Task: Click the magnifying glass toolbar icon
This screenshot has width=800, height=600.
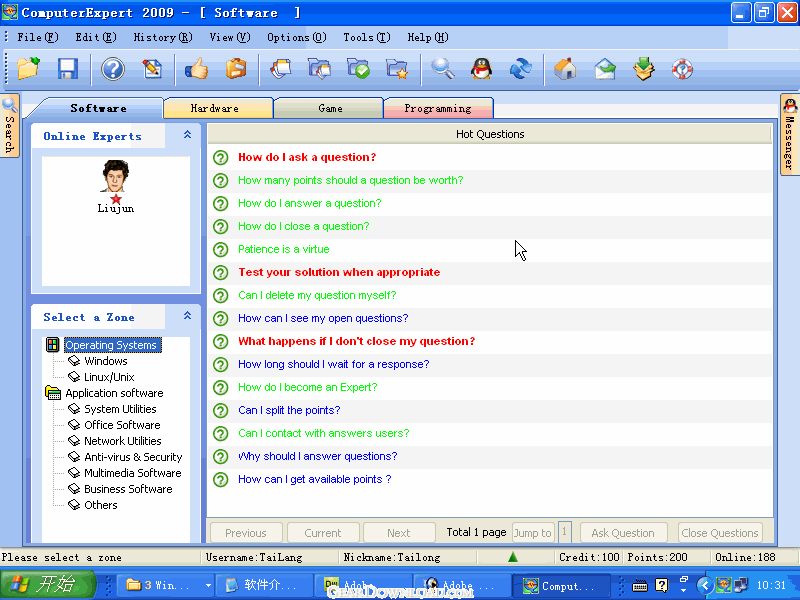Action: [442, 68]
